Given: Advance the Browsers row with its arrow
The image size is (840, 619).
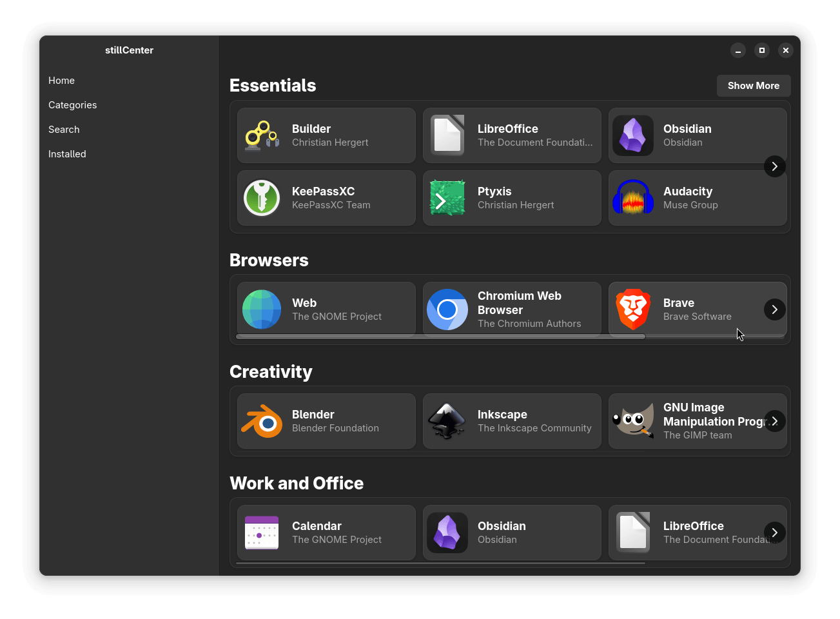Looking at the screenshot, I should pyautogui.click(x=775, y=309).
